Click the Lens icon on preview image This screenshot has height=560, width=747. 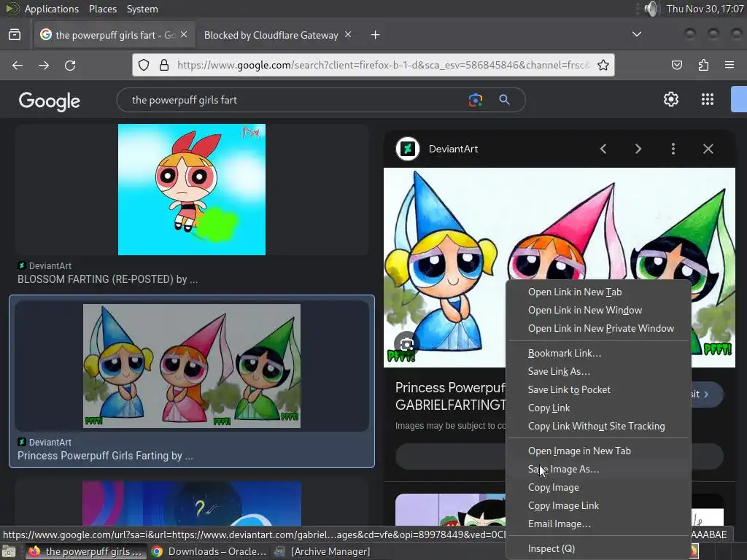(x=406, y=344)
